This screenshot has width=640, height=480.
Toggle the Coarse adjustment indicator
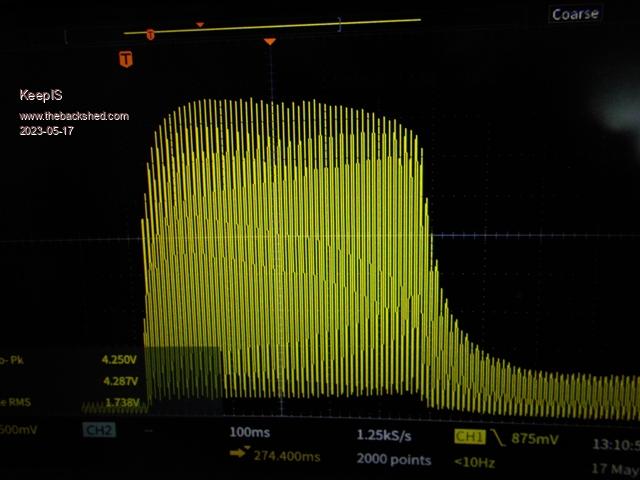pyautogui.click(x=576, y=14)
